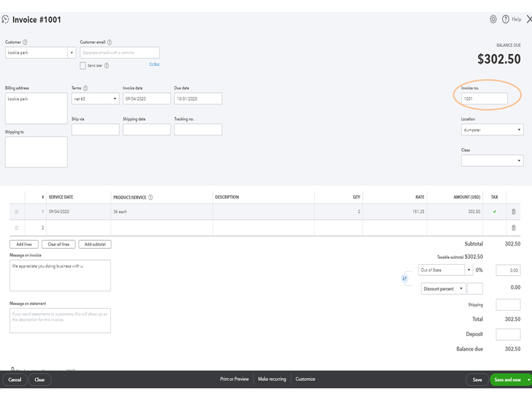Toggle the tax checkmark on line 1
The image size is (532, 399).
(495, 212)
